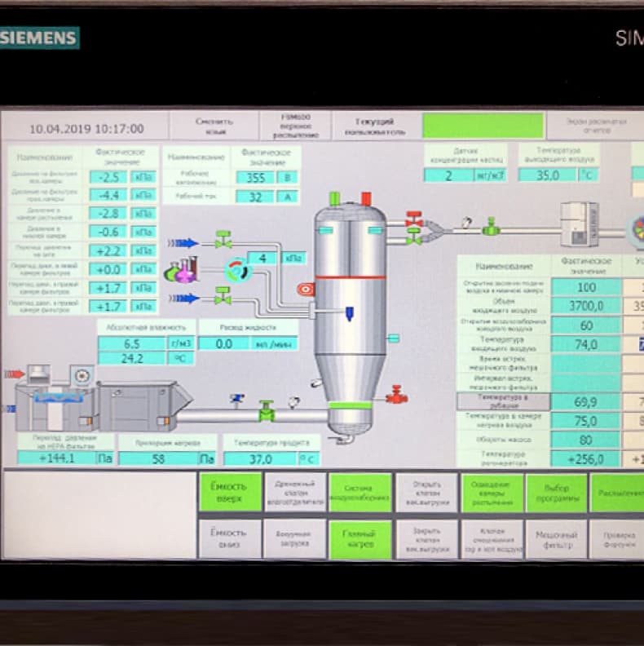
Task: Open 'Сменить язык' language switcher
Action: click(214, 126)
